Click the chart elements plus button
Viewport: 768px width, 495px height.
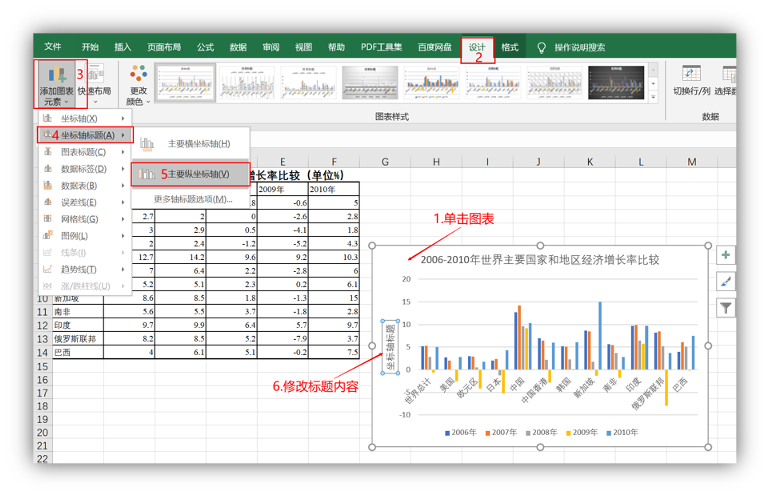coord(725,255)
